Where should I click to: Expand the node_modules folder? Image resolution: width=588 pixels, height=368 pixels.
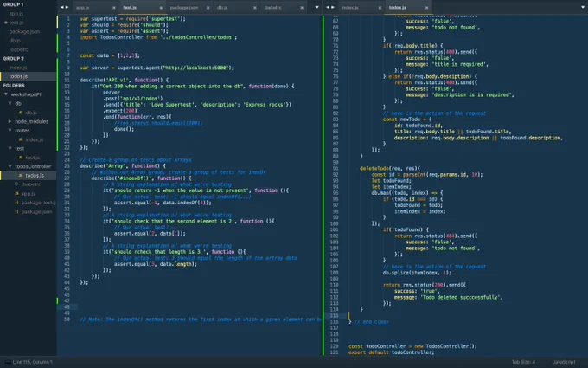coord(10,121)
